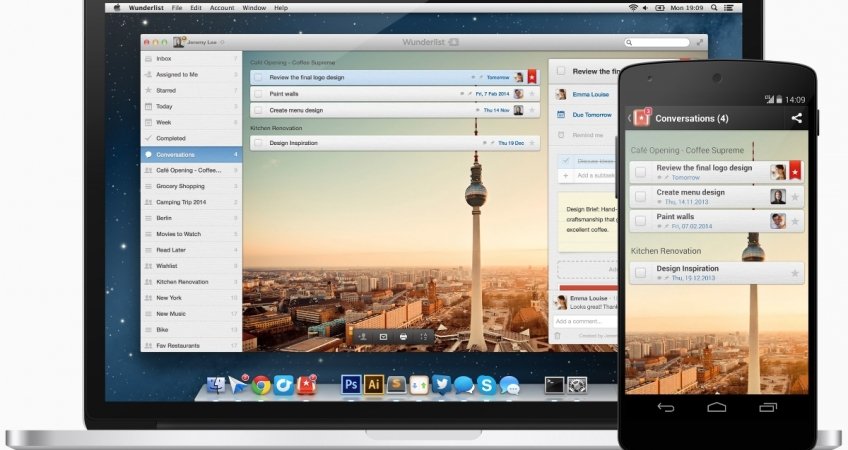This screenshot has width=848, height=450.
Task: Tap the Android back navigation button
Action: [x=666, y=407]
